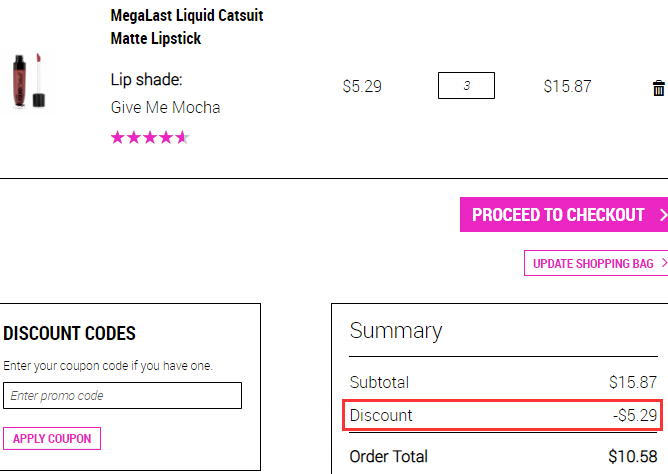Click Update Shopping Bag button
This screenshot has height=474, width=668.
(x=596, y=263)
